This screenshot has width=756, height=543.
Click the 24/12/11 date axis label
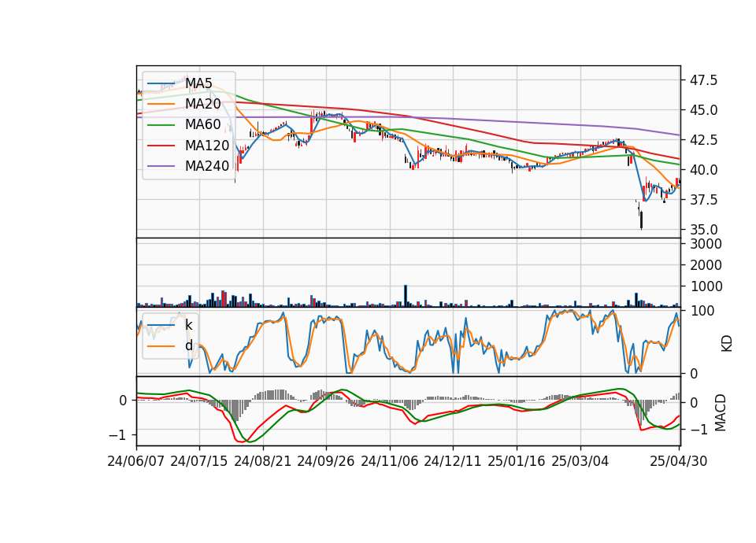[453, 461]
